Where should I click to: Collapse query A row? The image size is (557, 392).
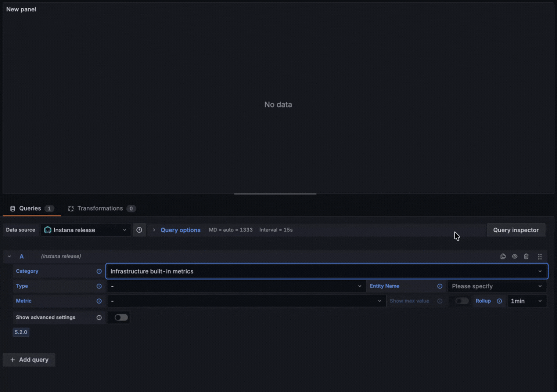coord(10,257)
